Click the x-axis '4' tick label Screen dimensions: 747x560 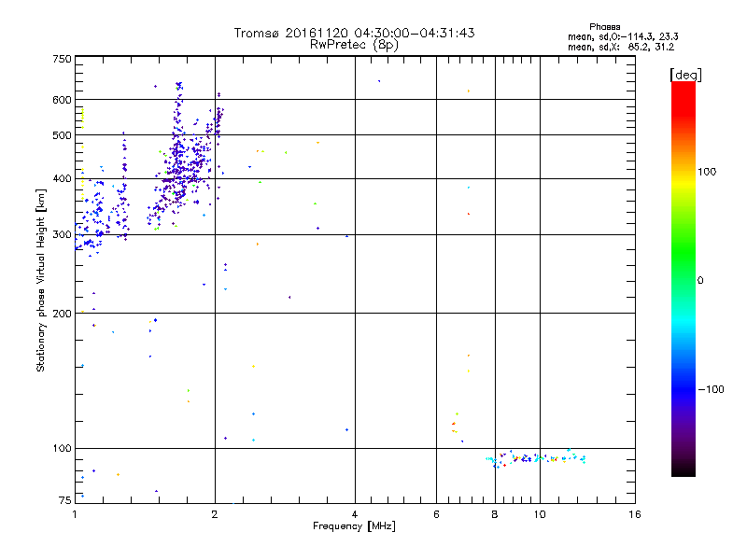355,514
